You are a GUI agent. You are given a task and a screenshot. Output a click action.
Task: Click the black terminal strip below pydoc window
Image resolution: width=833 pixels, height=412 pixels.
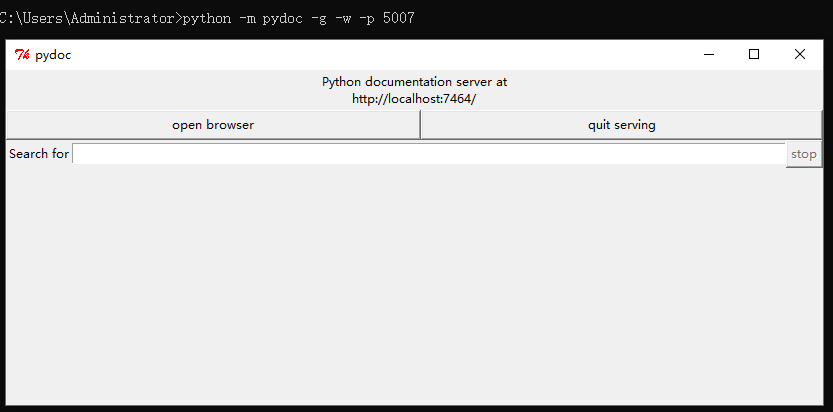click(414, 409)
